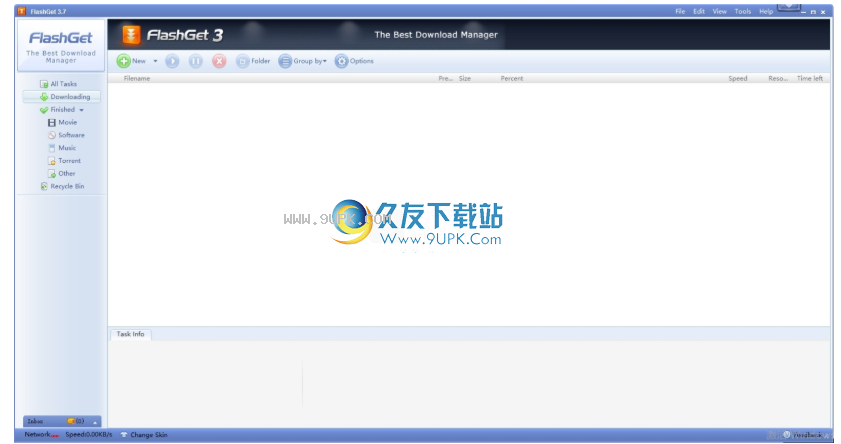Collapse the Finished category arrow

coord(82,110)
